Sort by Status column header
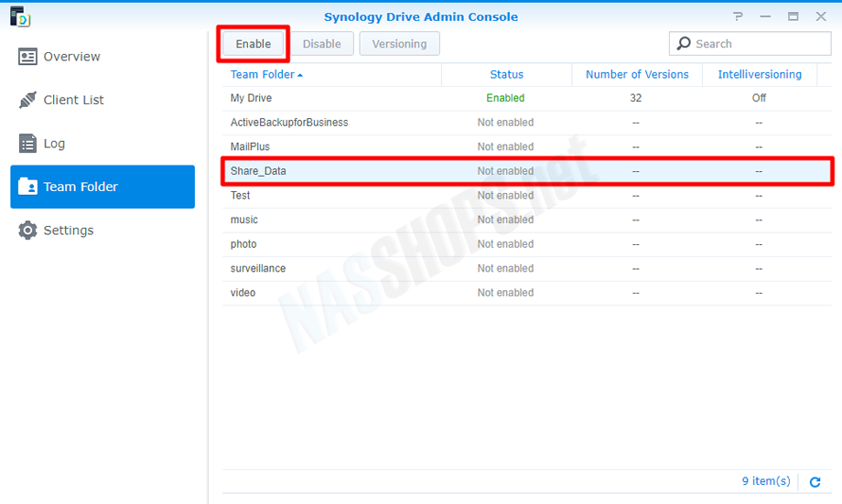Image resolution: width=842 pixels, height=504 pixels. pos(506,75)
